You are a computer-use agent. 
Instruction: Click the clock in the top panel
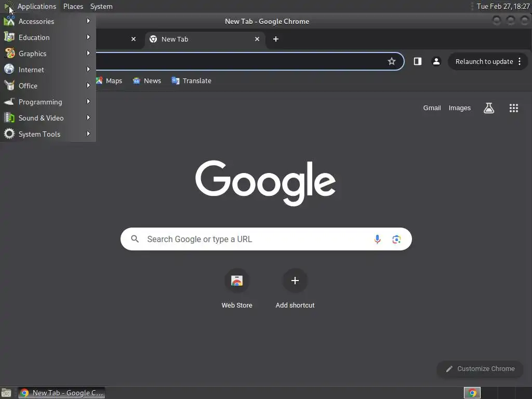point(503,6)
